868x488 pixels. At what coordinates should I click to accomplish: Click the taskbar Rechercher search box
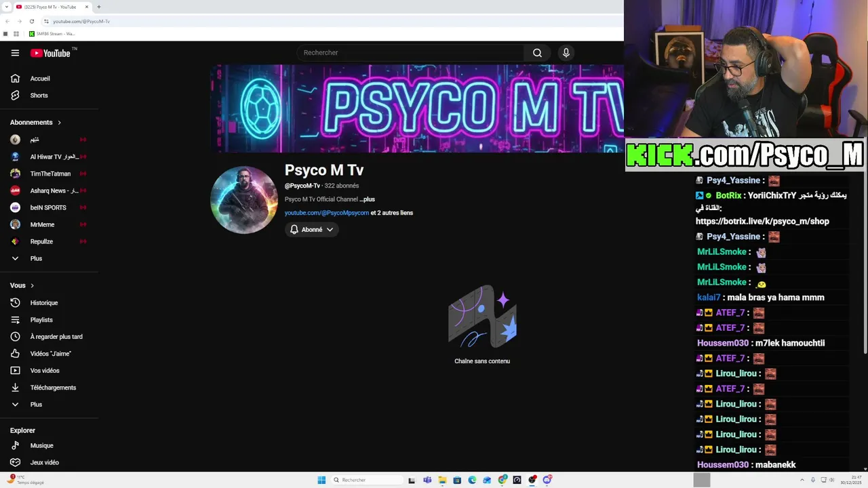pyautogui.click(x=367, y=480)
